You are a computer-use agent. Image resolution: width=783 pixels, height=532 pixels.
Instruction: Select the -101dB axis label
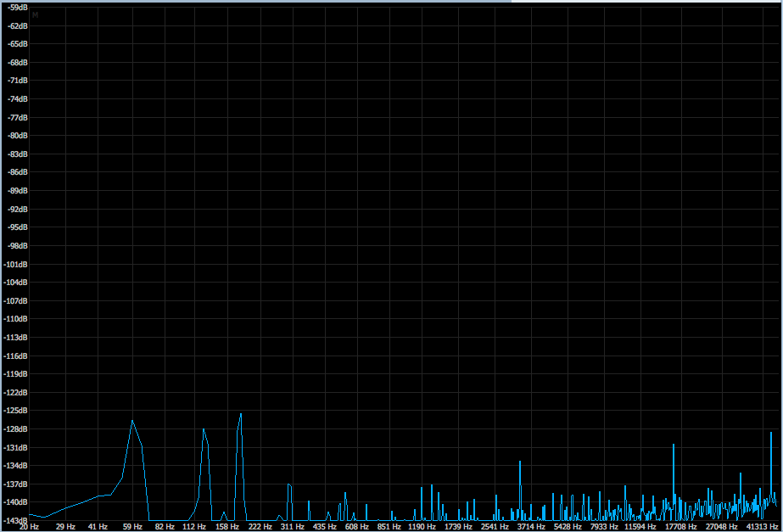coord(16,264)
